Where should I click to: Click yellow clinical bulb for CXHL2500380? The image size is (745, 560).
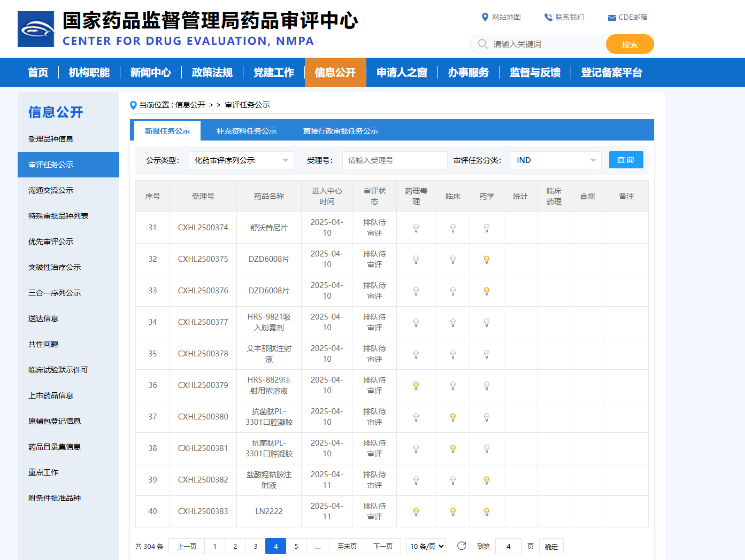pos(453,417)
